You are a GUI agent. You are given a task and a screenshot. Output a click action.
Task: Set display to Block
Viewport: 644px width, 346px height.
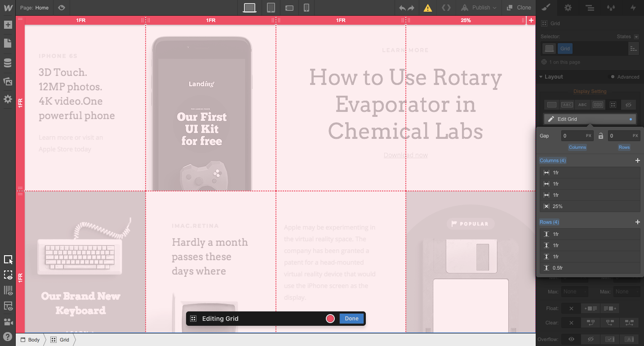pos(552,105)
